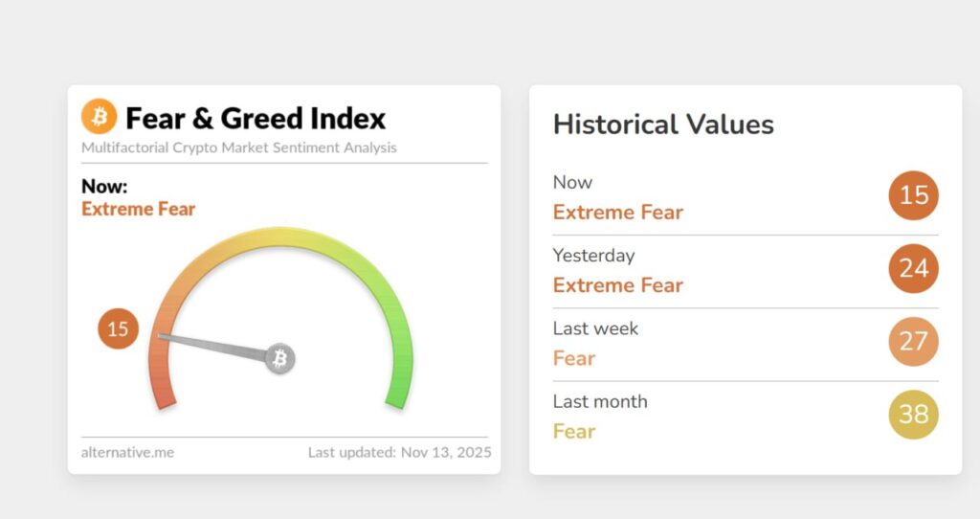Viewport: 980px width, 519px height.
Task: Click the orange 15 badge beside gauge
Action: [118, 329]
